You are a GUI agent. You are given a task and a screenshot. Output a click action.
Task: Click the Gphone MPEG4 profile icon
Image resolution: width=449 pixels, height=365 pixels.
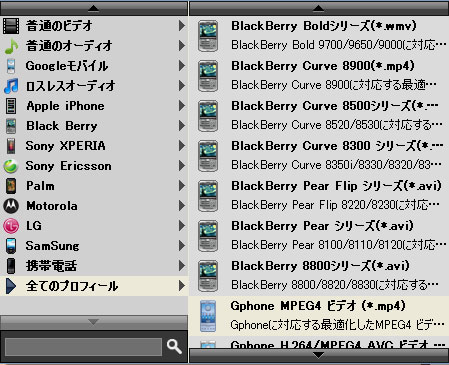(x=208, y=316)
